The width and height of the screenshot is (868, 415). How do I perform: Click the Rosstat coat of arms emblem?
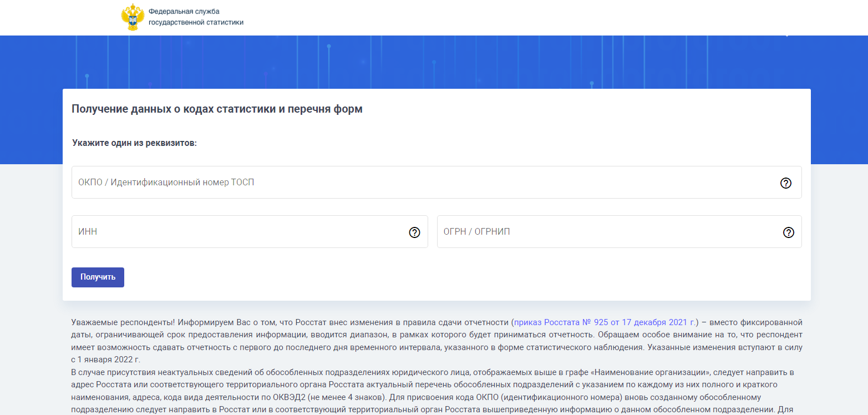click(x=133, y=17)
